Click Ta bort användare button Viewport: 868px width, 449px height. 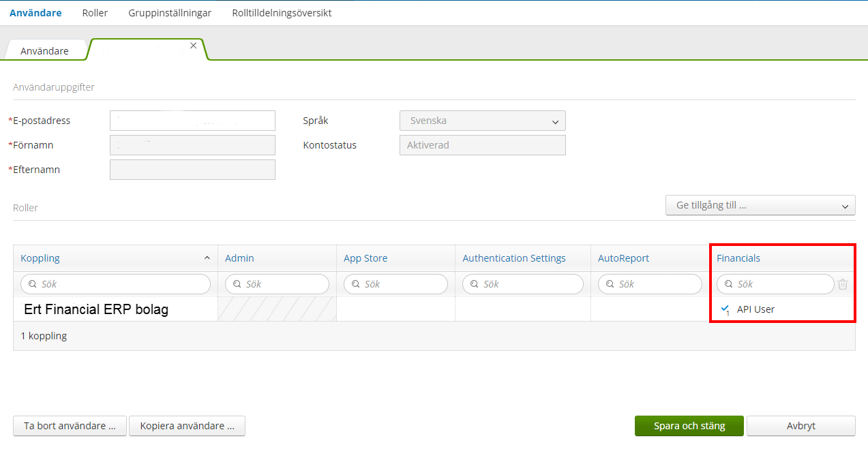[70, 426]
